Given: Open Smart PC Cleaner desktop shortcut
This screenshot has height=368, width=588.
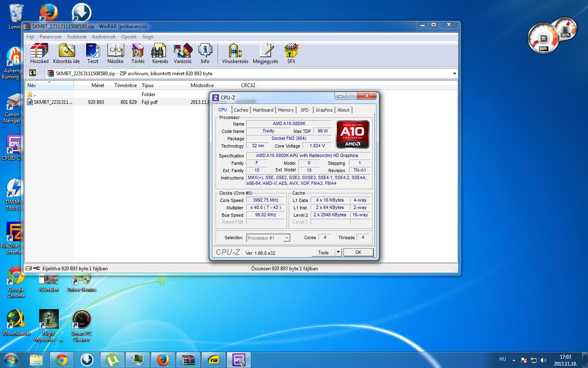Looking at the screenshot, I should click(81, 326).
